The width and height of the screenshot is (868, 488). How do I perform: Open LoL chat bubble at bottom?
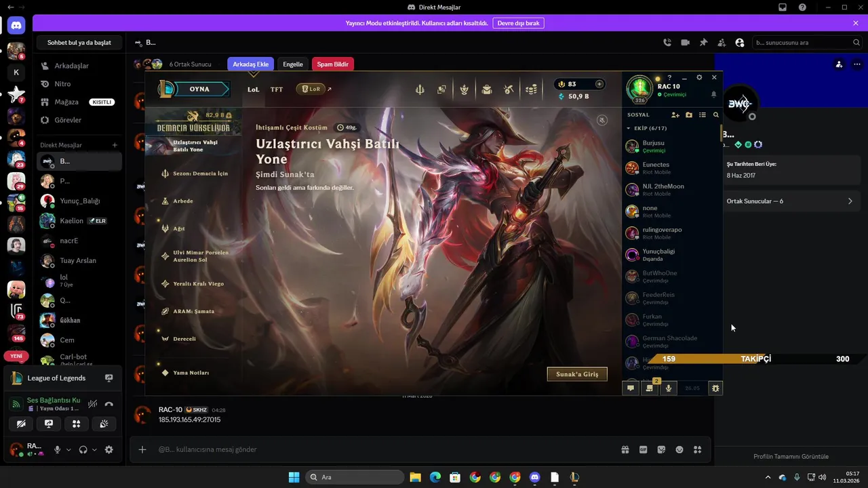pos(631,388)
